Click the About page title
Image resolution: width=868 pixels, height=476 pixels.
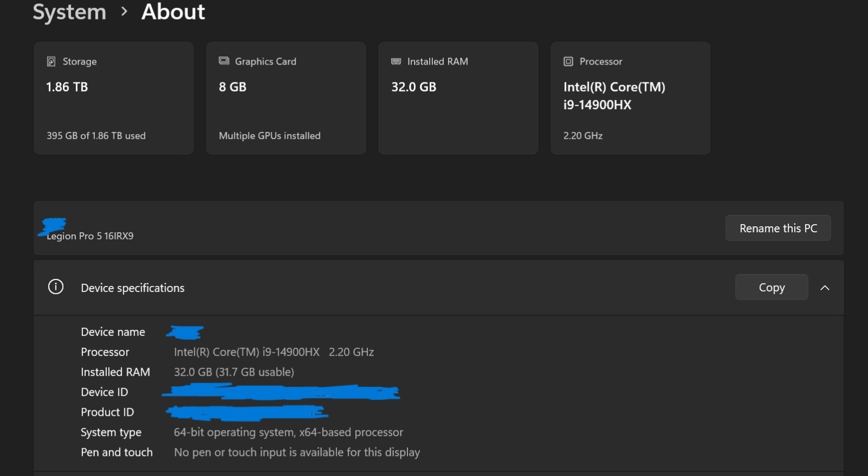173,12
